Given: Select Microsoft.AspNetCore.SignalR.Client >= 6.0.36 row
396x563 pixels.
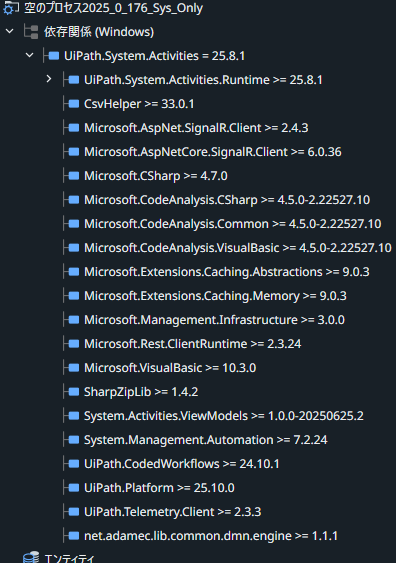Looking at the screenshot, I should 213,152.
